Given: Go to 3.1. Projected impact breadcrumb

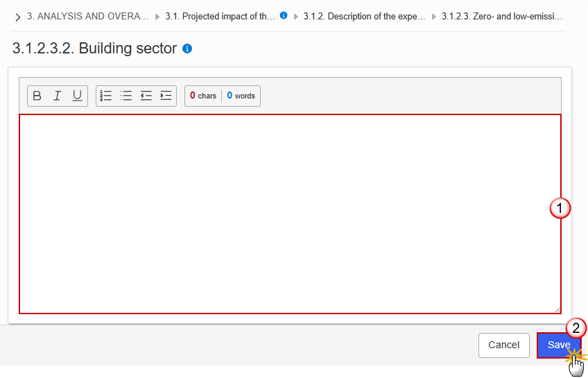Looking at the screenshot, I should click(x=220, y=17).
